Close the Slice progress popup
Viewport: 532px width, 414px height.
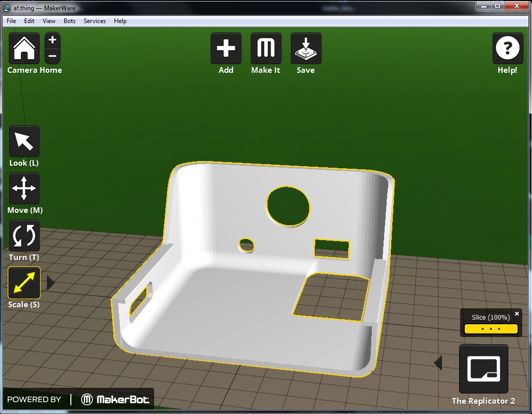click(517, 313)
